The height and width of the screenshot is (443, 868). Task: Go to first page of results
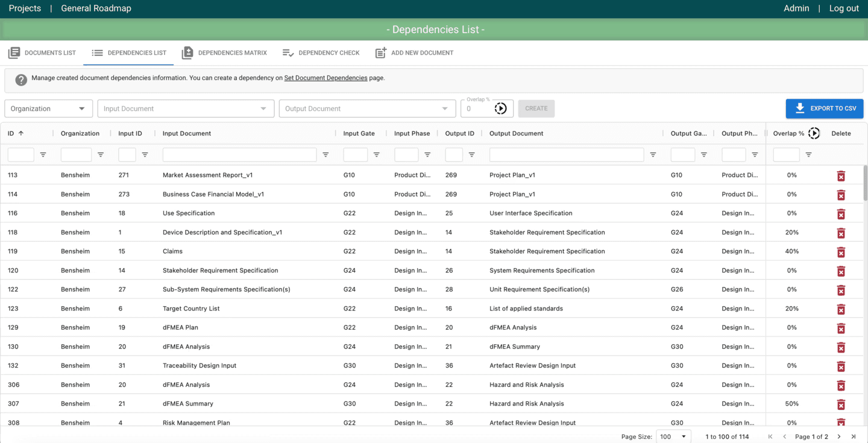click(770, 436)
